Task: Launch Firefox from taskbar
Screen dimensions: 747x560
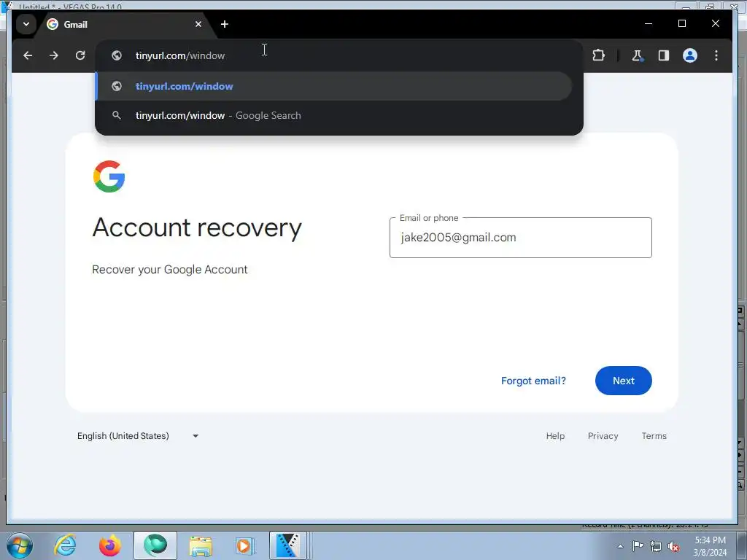Action: click(110, 545)
